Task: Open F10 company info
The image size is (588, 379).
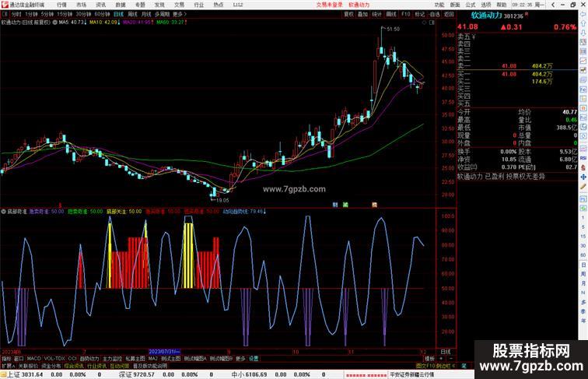Action: pos(406,14)
